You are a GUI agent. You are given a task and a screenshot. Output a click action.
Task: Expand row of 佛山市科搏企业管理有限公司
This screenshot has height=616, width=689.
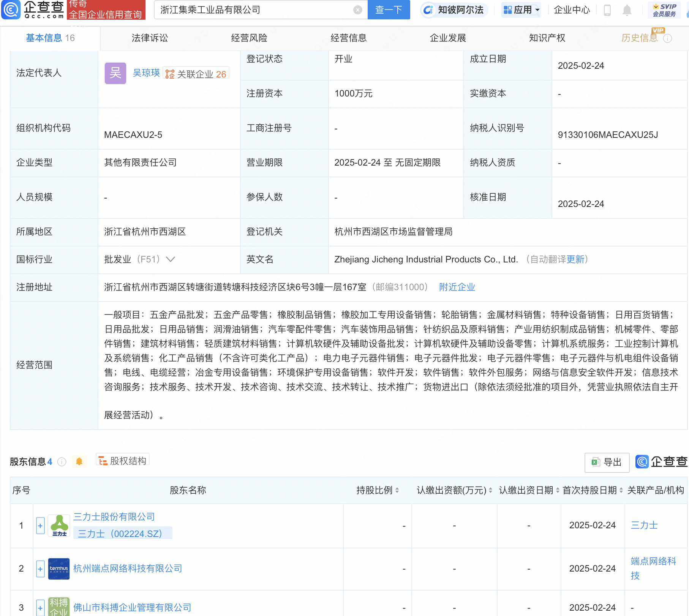40,608
